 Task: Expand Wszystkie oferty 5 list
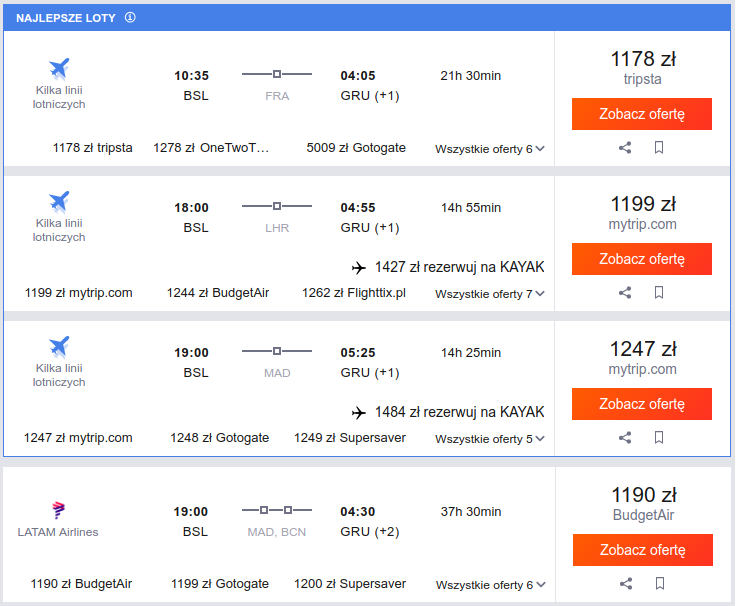pyautogui.click(x=490, y=439)
